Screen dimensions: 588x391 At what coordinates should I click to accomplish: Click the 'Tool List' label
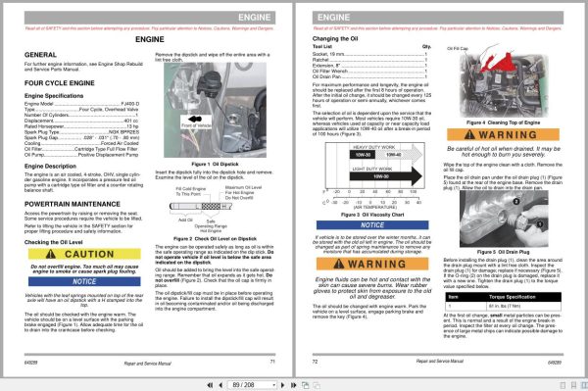coord(322,46)
